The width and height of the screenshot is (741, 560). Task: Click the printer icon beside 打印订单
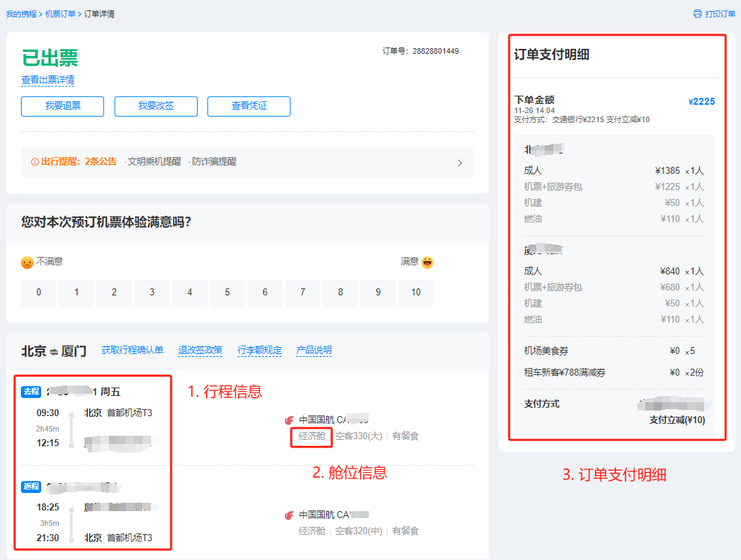(697, 14)
